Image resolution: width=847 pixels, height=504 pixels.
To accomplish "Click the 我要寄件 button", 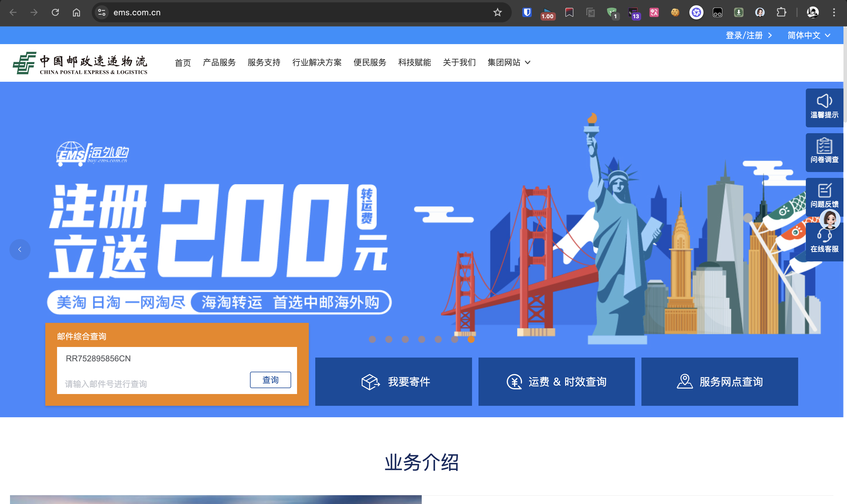I will click(393, 381).
